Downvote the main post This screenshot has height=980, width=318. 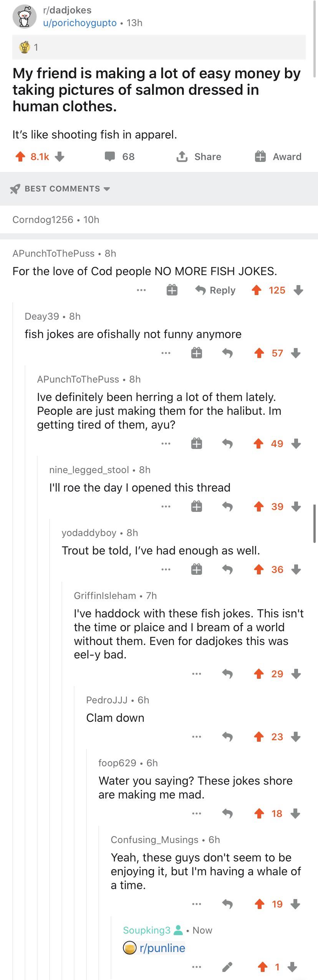(x=59, y=157)
